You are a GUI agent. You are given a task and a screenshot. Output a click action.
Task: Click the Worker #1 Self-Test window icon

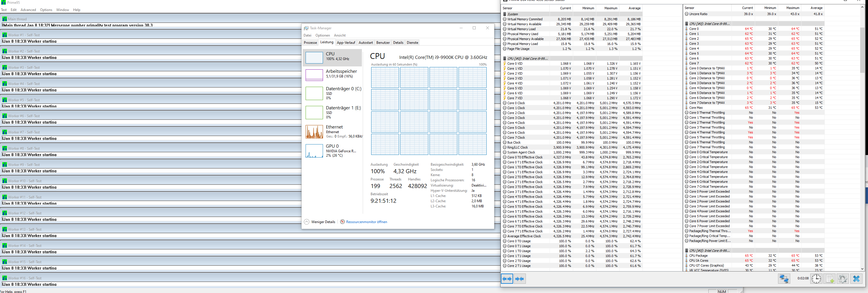pos(5,35)
